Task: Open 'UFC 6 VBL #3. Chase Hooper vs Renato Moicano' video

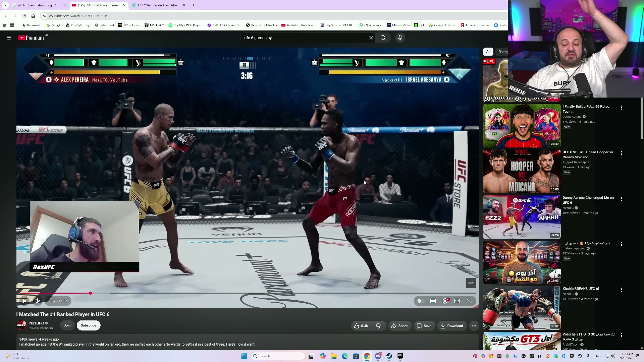Action: click(522, 171)
